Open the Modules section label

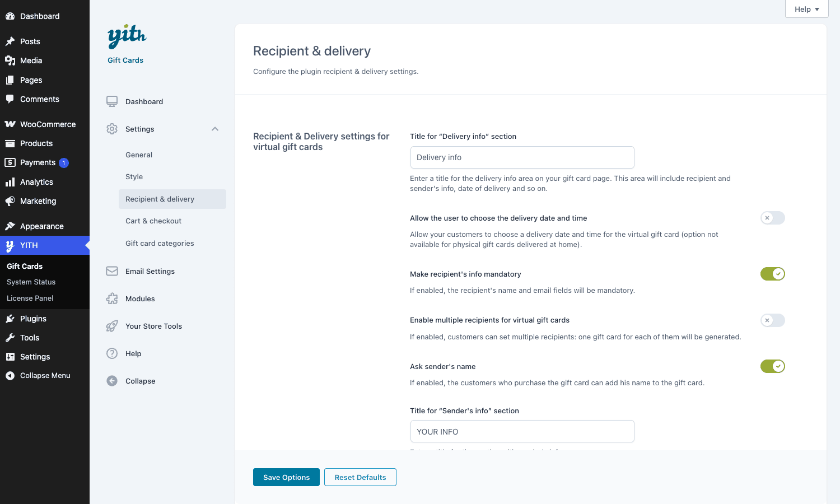[x=140, y=298]
